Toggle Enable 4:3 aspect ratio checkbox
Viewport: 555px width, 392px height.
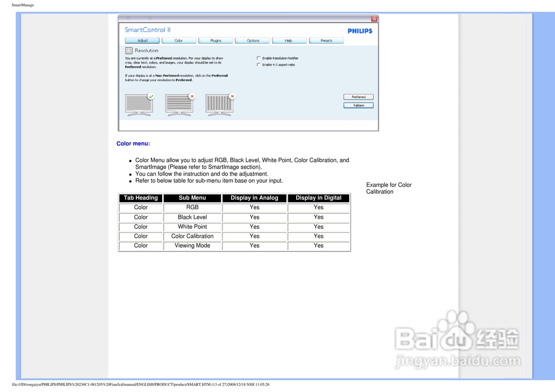click(x=259, y=65)
